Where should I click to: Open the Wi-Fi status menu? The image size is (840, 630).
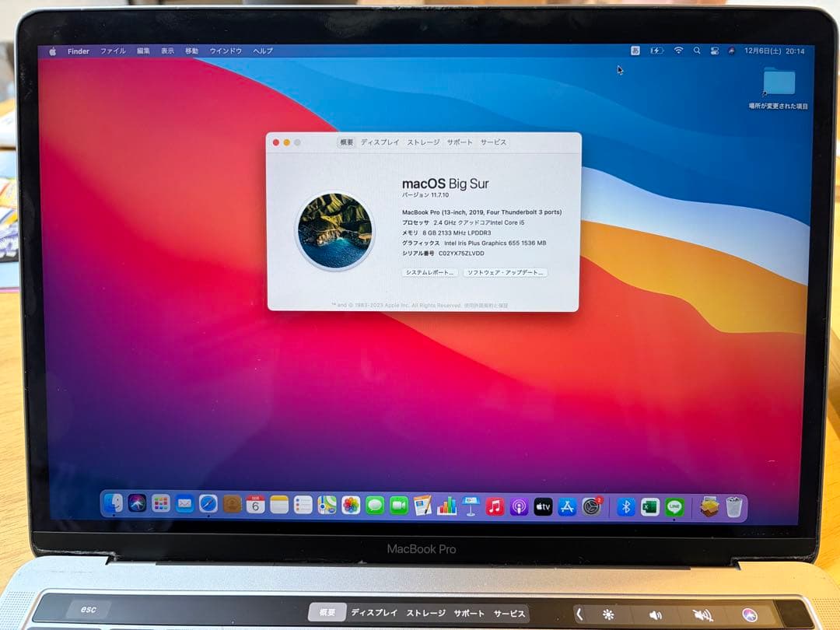click(678, 51)
